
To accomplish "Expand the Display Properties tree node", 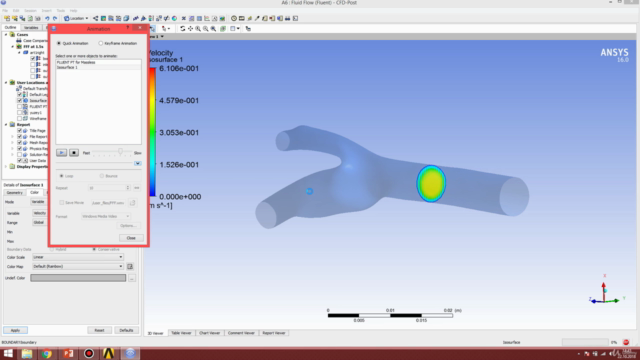I will click(x=6, y=167).
